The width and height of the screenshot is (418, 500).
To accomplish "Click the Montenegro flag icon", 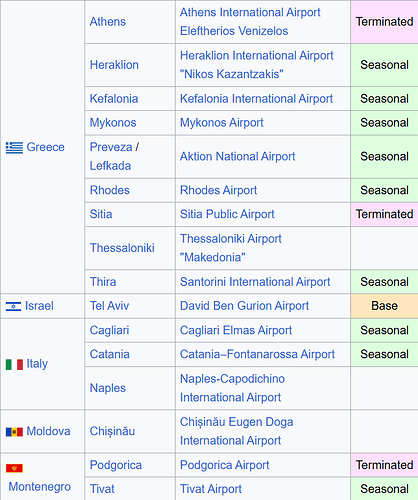I will [x=14, y=468].
